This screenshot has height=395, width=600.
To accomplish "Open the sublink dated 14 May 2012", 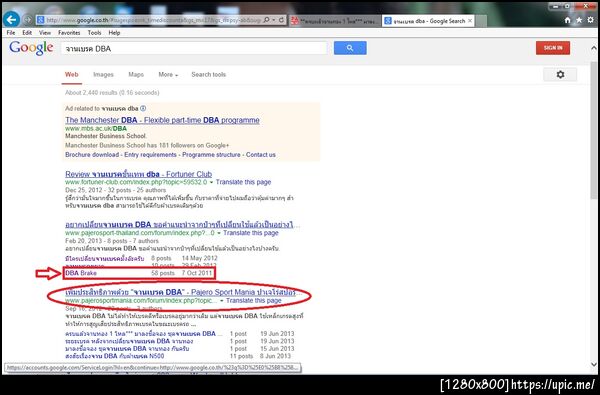I will pos(104,259).
